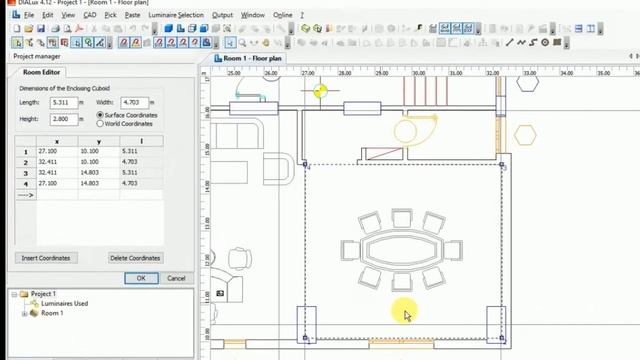Switch to 3D view cube icon

point(169,29)
